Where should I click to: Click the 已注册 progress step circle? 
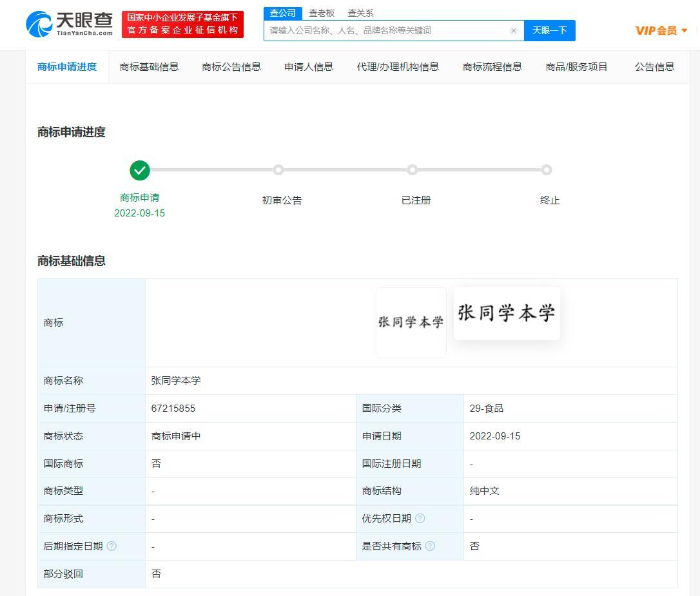pos(413,170)
